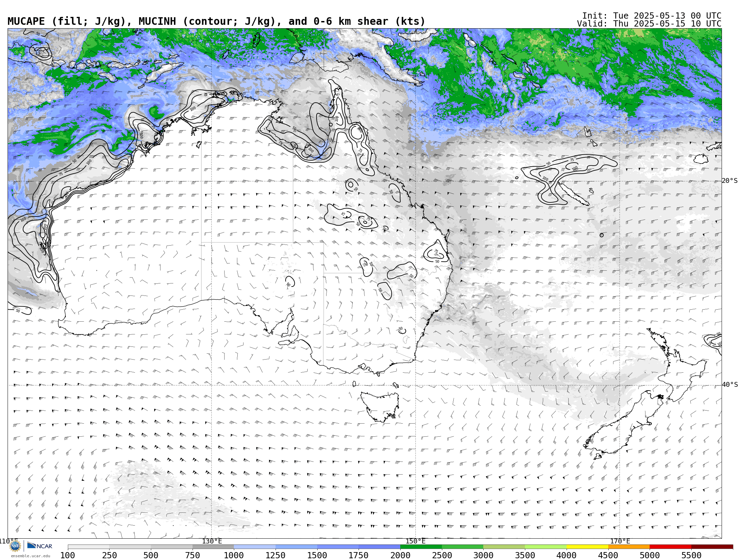Screen dimensions: 744x560
Task: Click the 5500 colorbar tick label
Action: 691,556
